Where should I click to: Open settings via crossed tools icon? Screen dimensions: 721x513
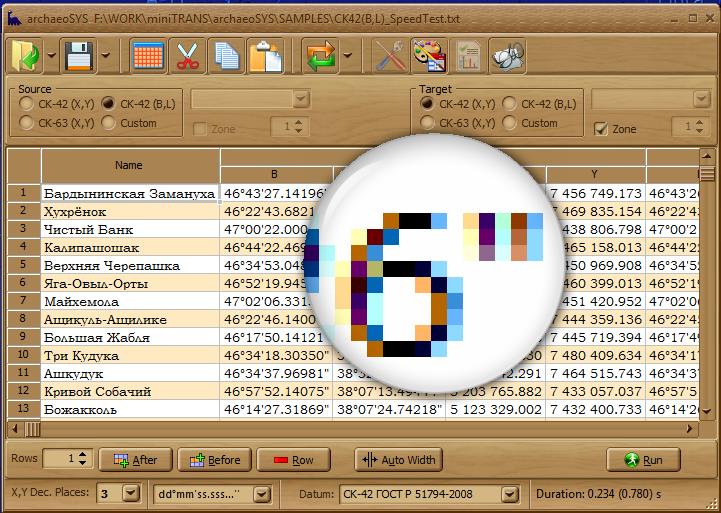389,55
